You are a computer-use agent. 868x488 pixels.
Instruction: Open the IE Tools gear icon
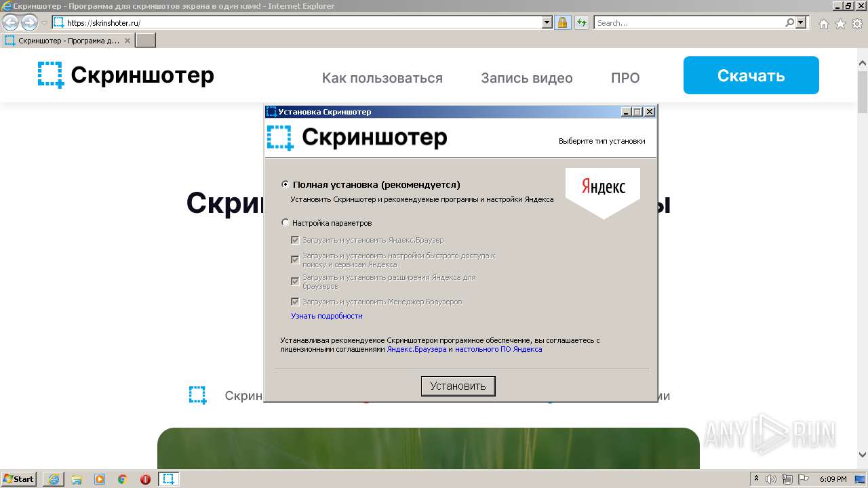pyautogui.click(x=857, y=23)
